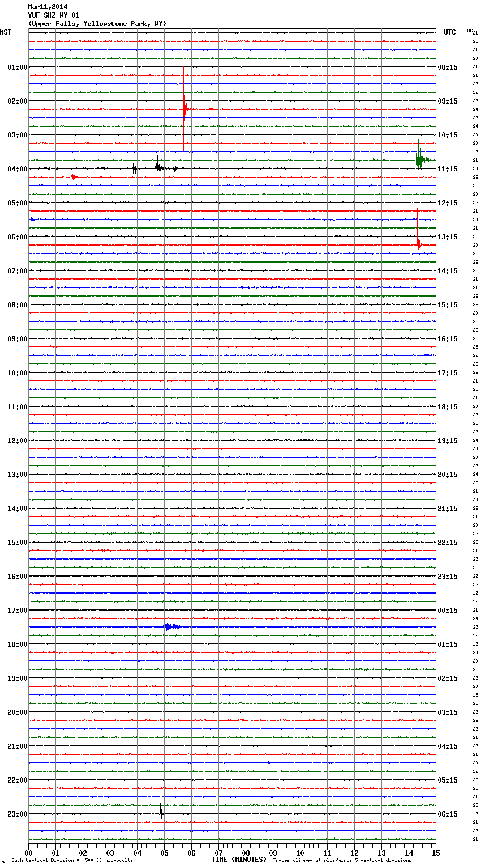Click the 19:15 UTC label
This screenshot has width=481, height=868.
[448, 441]
